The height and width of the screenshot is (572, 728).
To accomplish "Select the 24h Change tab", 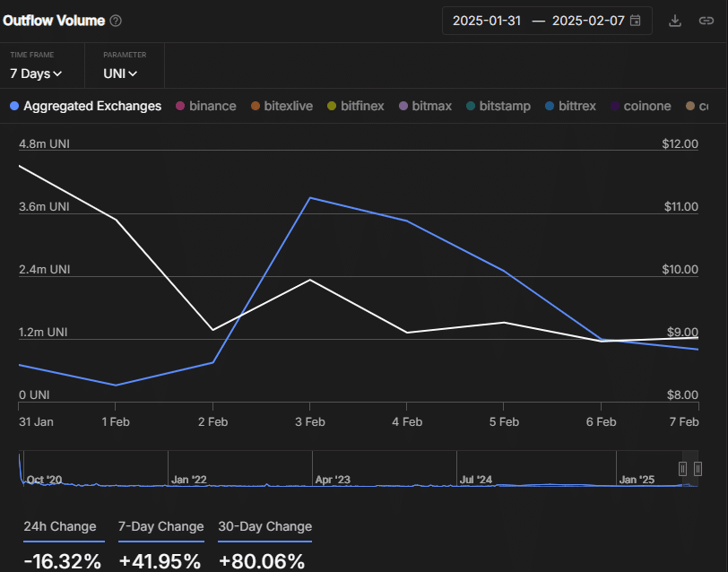I will coord(60,527).
